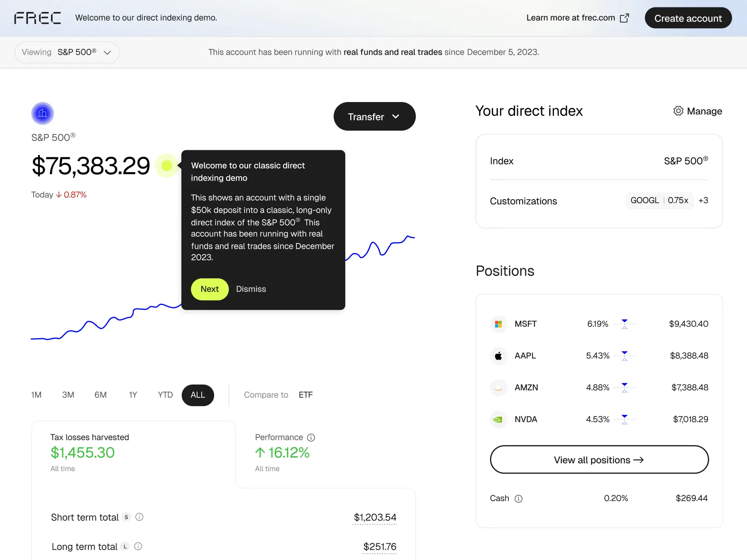This screenshot has width=747, height=560.
Task: Open the Short term total info icon
Action: pyautogui.click(x=139, y=517)
